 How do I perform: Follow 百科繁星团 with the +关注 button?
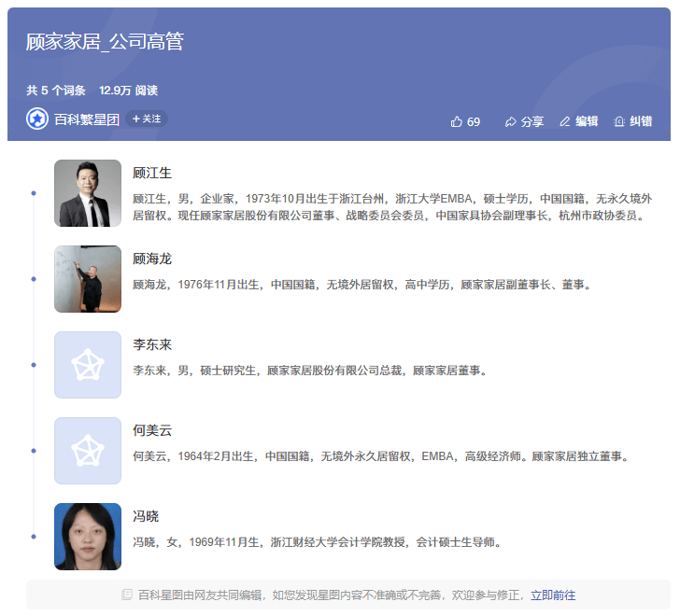(147, 119)
